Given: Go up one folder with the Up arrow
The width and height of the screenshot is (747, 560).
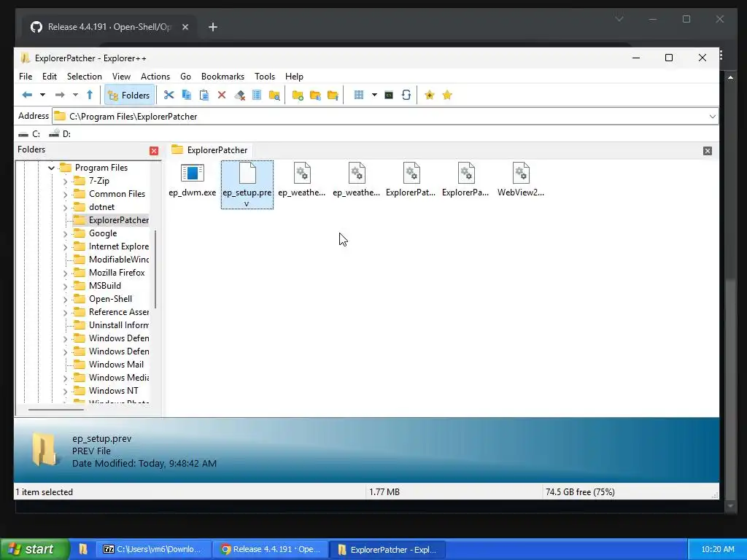Looking at the screenshot, I should [x=90, y=96].
